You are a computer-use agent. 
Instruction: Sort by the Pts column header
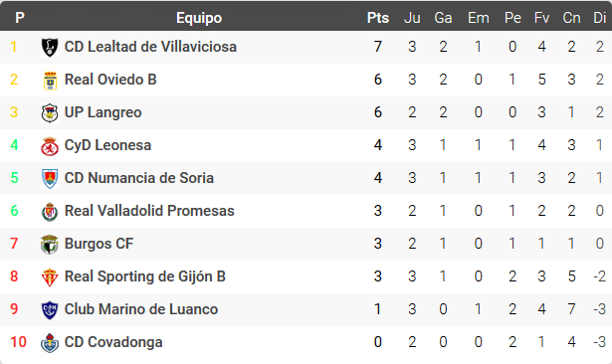[x=378, y=18]
